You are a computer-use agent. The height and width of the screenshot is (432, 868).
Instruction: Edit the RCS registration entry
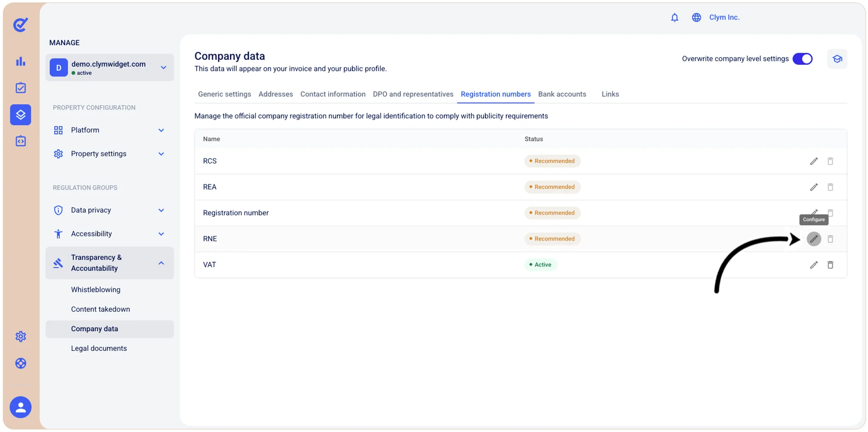(x=813, y=161)
